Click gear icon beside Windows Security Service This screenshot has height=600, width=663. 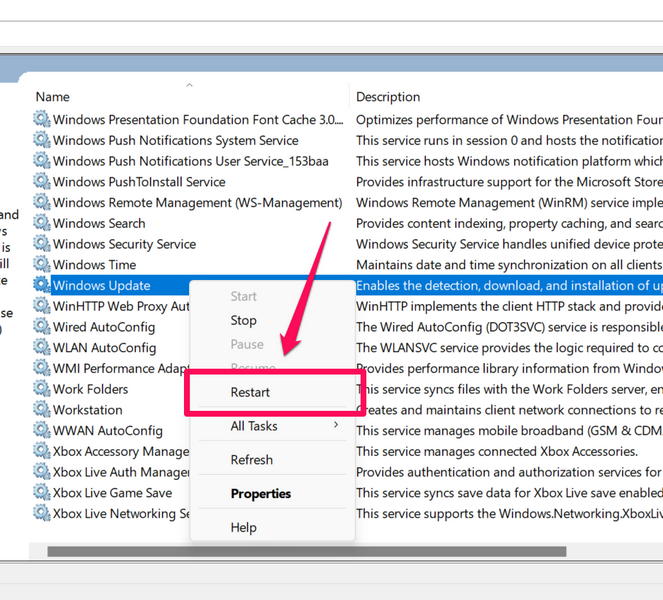click(x=41, y=244)
